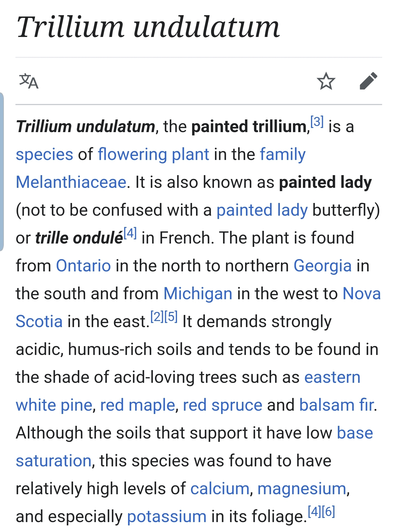Follow the calcium link

pyautogui.click(x=220, y=489)
